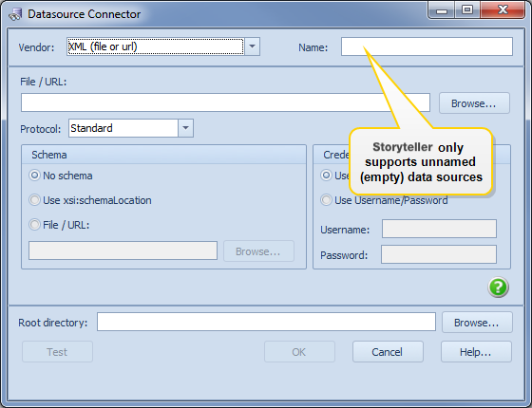Viewport: 532px width, 408px height.
Task: Choose Use Username/Password credentials option
Action: click(326, 200)
